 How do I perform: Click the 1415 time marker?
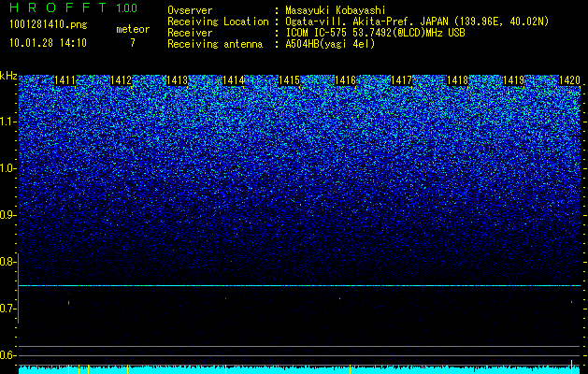(x=289, y=80)
